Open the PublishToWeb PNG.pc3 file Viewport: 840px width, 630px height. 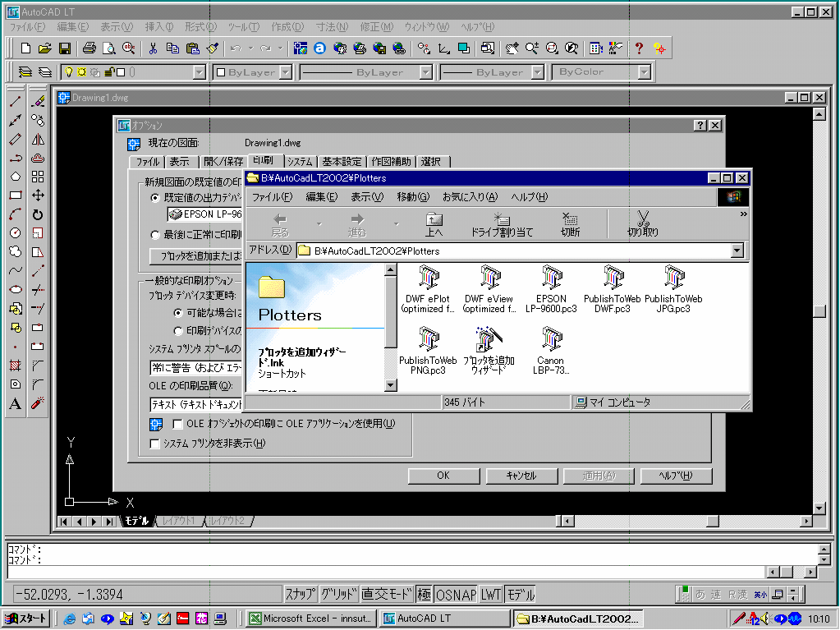(x=428, y=351)
